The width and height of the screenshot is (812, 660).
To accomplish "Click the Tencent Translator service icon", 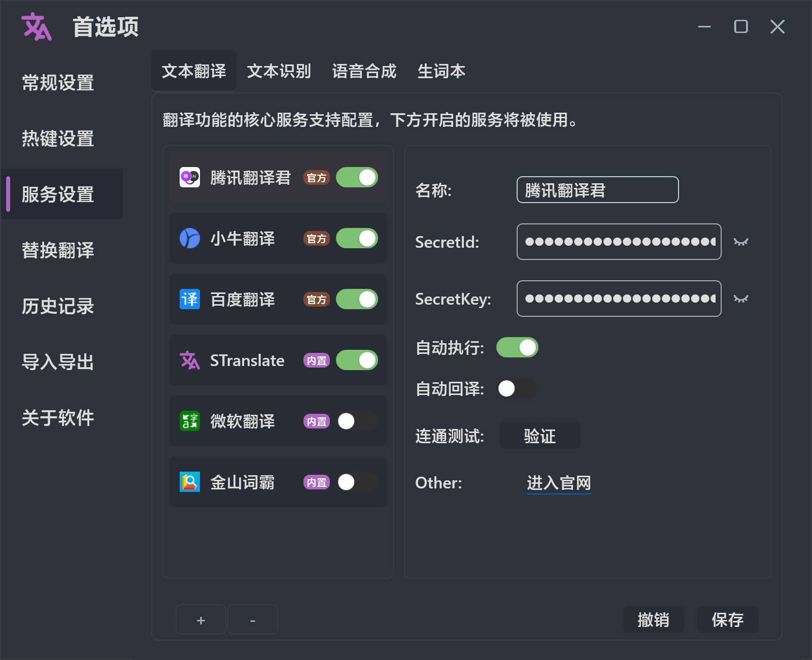I will pos(190,177).
